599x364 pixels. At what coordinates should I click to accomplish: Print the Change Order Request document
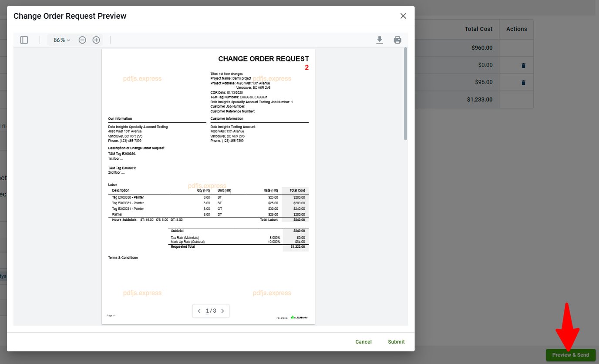point(397,40)
